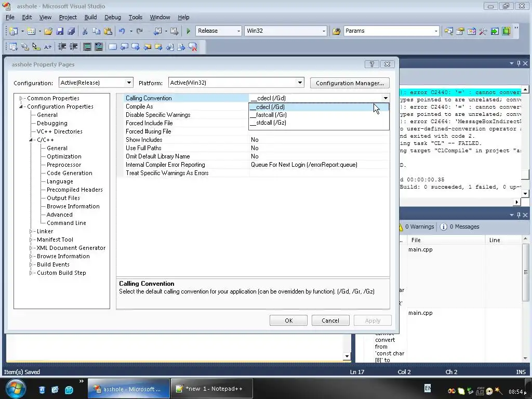
Task: Click the Paste clipboard icon
Action: [x=108, y=31]
